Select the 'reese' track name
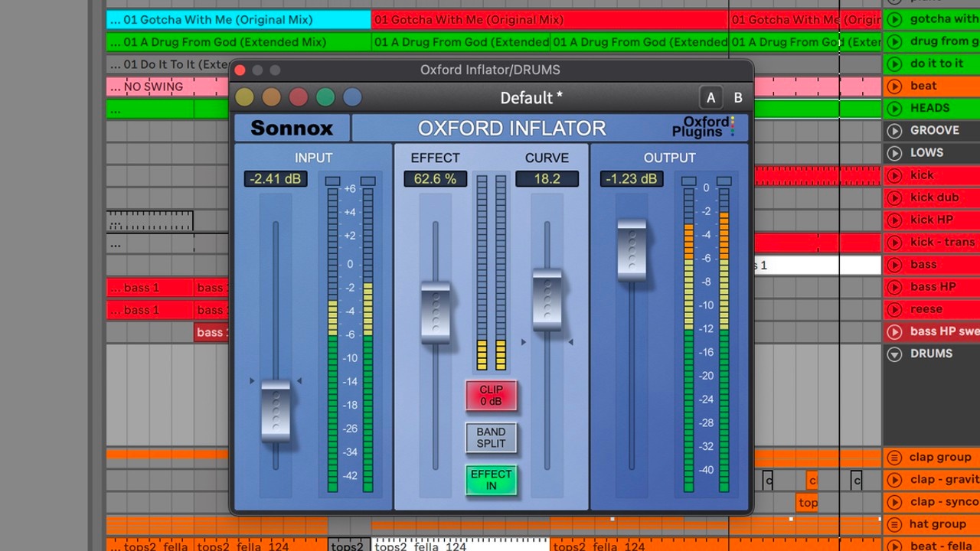The height and width of the screenshot is (551, 980). pos(926,309)
